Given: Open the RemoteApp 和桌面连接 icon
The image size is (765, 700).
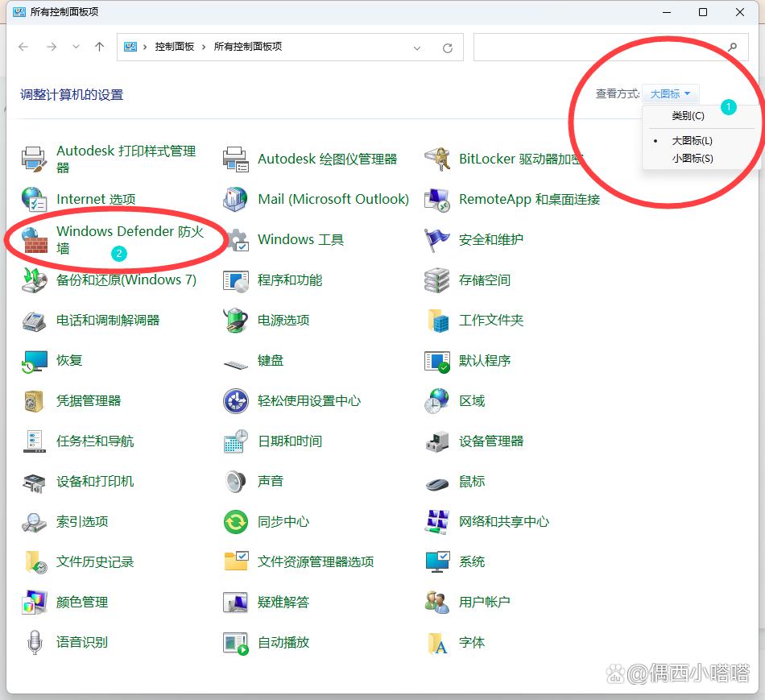Looking at the screenshot, I should [437, 199].
